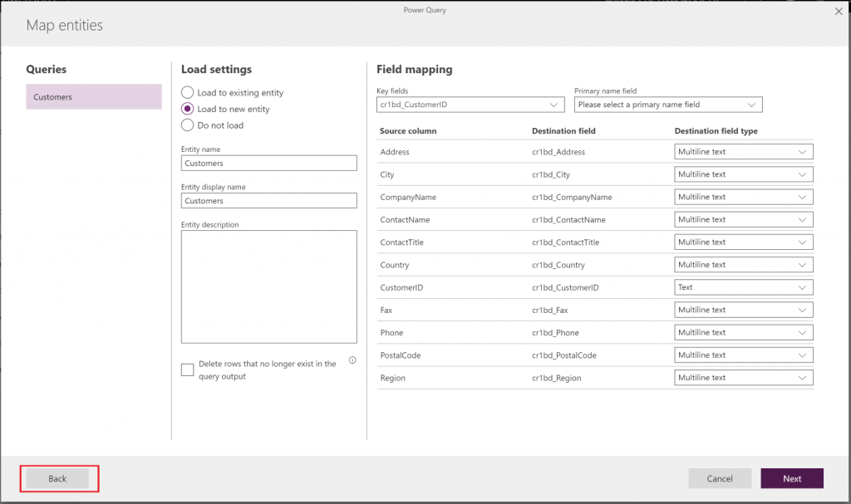This screenshot has width=851, height=504.
Task: Click the cr1bd_Region destination field
Action: pos(556,378)
